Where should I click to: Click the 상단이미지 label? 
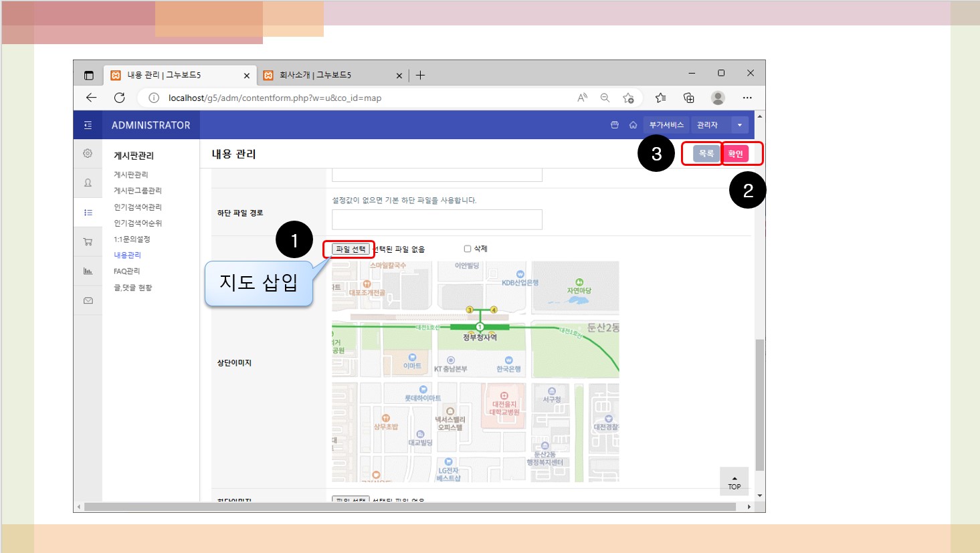coord(234,363)
